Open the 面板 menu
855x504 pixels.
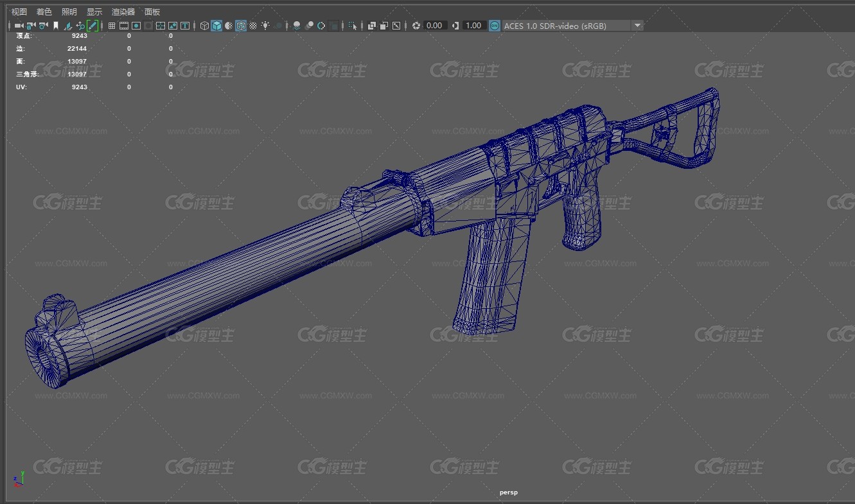click(152, 12)
